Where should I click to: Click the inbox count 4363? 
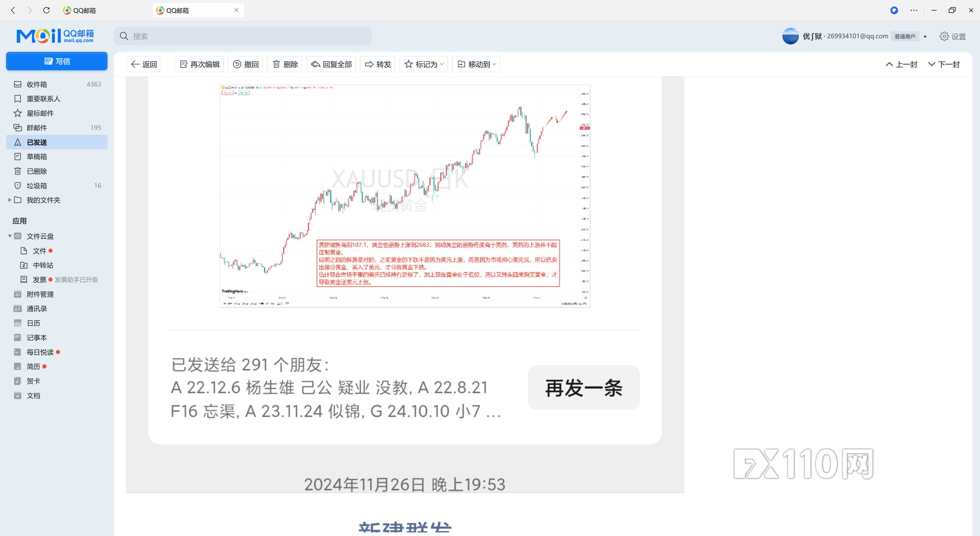coord(94,84)
